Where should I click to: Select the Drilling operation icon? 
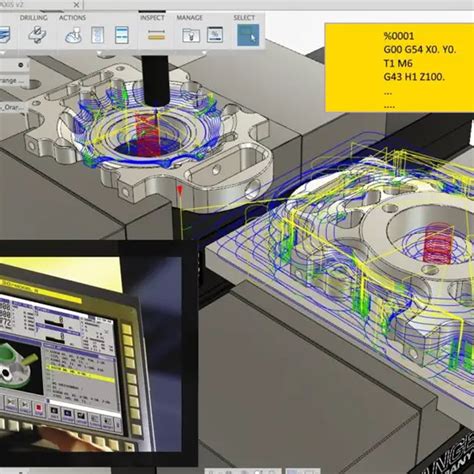tap(36, 35)
